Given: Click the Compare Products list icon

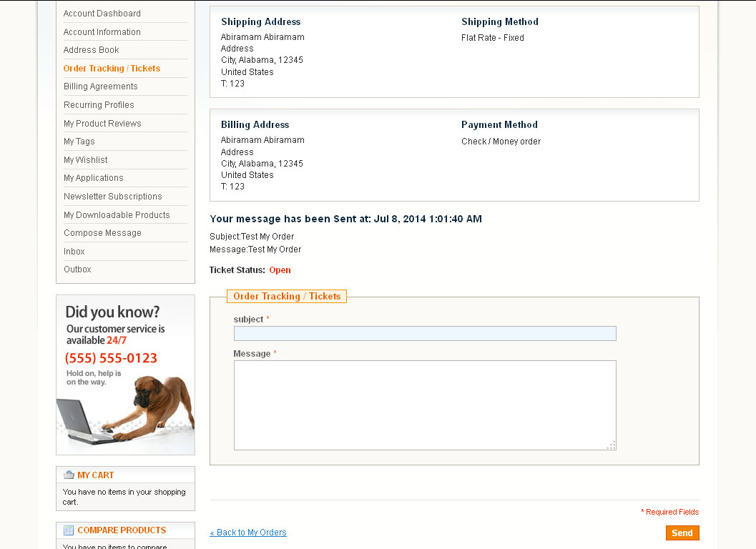Looking at the screenshot, I should tap(69, 530).
